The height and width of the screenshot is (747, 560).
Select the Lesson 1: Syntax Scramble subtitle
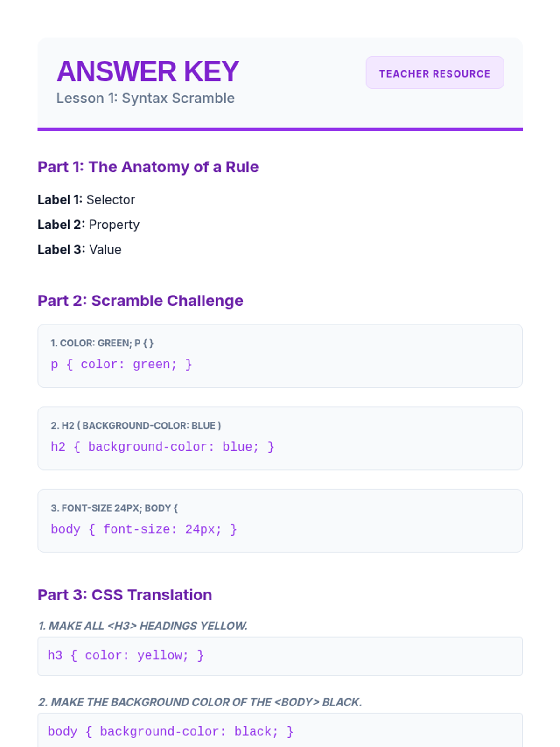click(x=145, y=98)
